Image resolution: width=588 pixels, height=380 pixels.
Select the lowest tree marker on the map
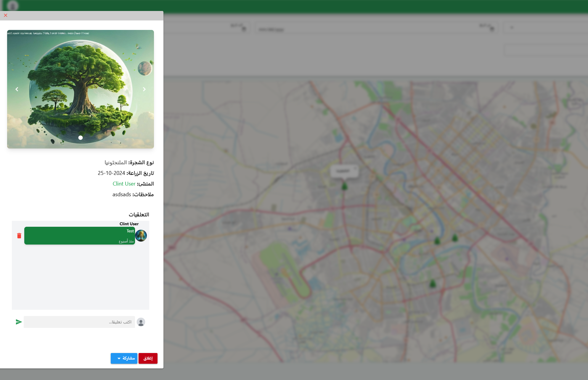point(433,284)
